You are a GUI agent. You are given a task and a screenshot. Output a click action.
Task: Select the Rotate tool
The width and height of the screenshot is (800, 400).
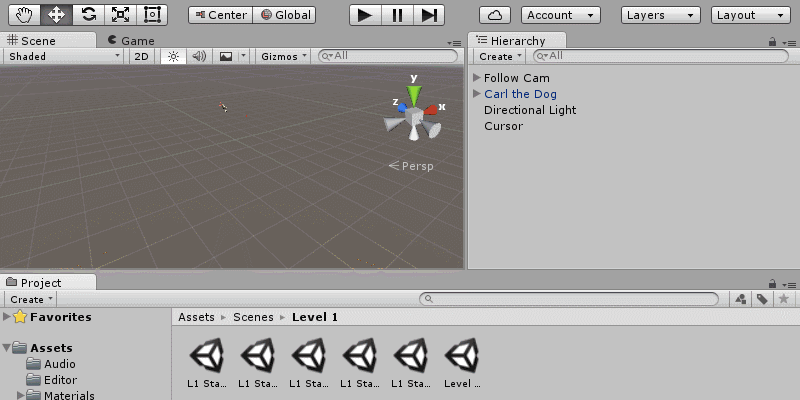coord(88,15)
